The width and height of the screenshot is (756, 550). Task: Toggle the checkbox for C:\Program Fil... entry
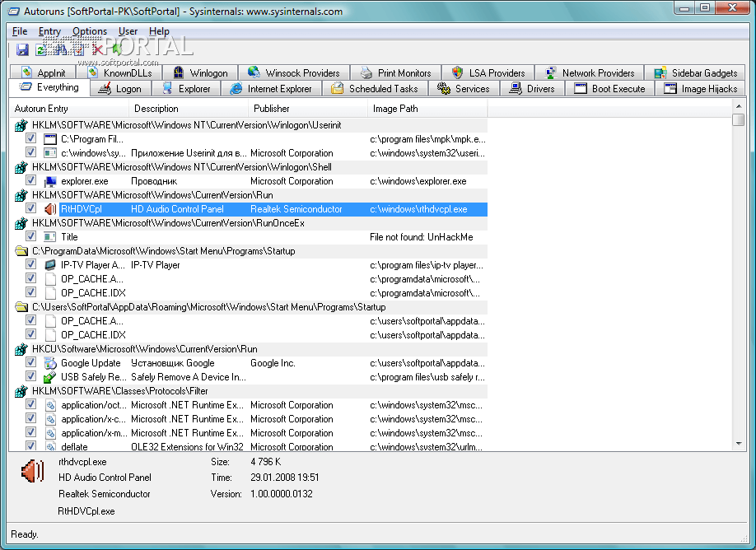[x=30, y=138]
